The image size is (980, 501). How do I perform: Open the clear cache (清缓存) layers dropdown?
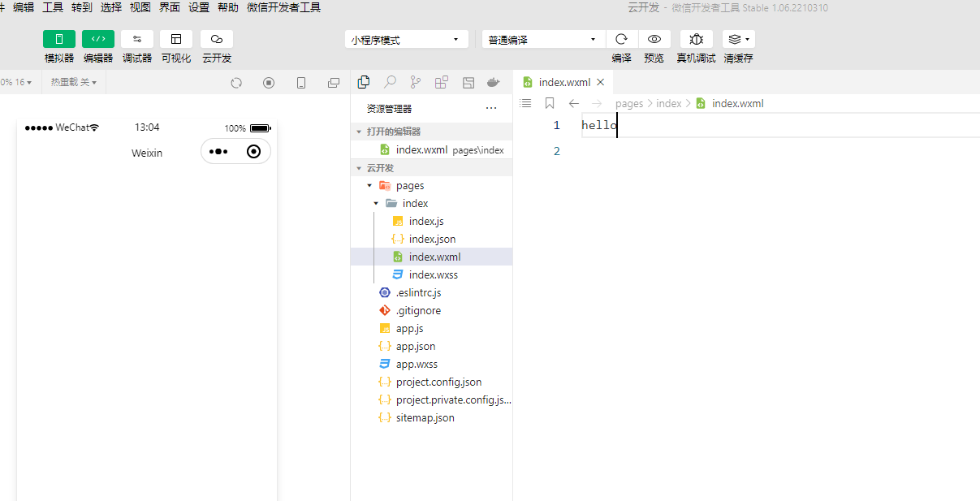coord(739,39)
